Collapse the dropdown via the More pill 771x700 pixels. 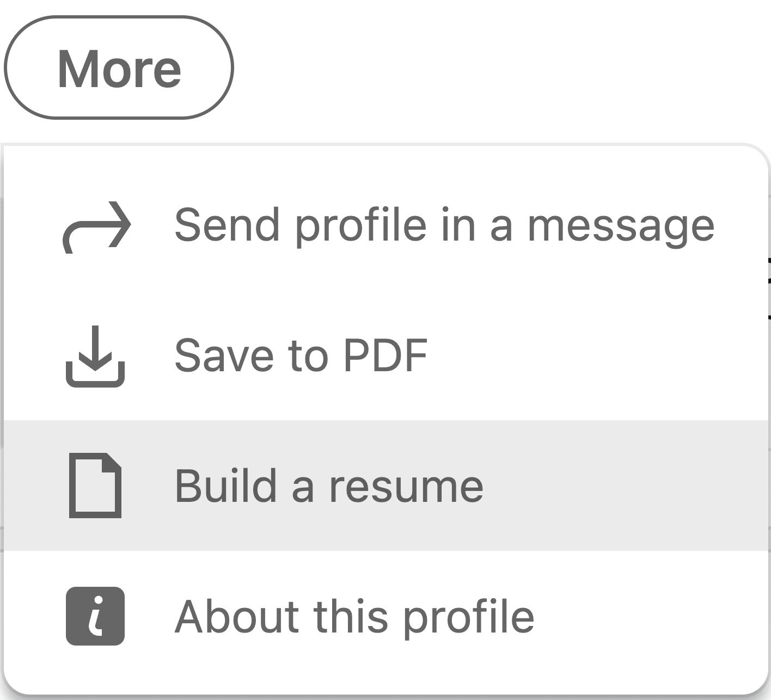click(119, 68)
